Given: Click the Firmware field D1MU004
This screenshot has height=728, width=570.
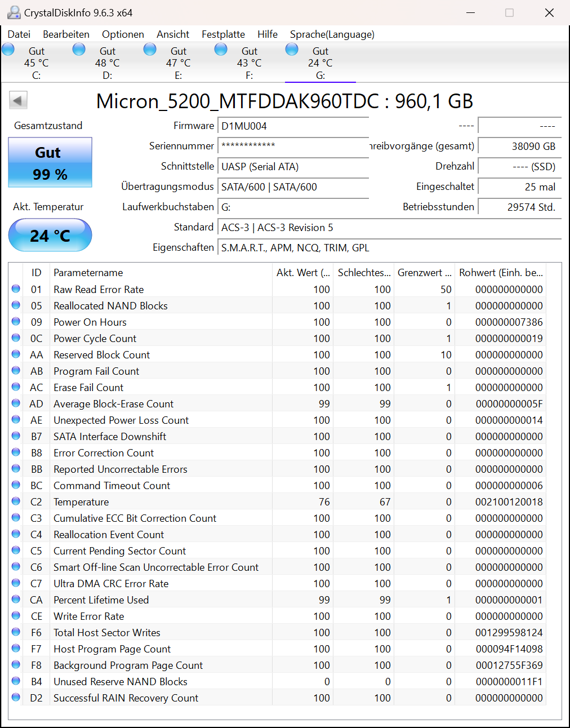Looking at the screenshot, I should click(293, 126).
